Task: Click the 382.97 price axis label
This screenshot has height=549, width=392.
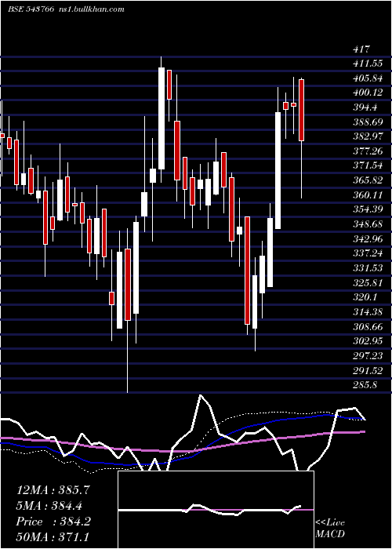Action: (368, 136)
